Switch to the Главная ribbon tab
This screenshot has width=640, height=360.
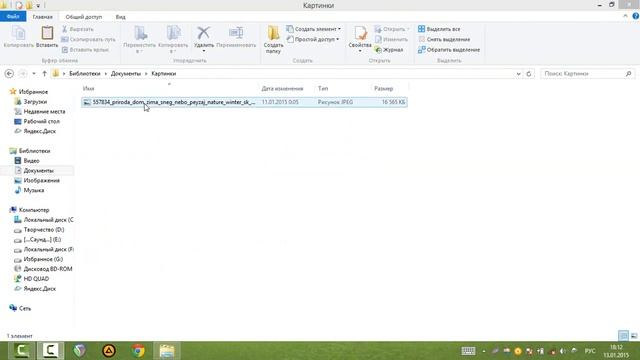[42, 17]
